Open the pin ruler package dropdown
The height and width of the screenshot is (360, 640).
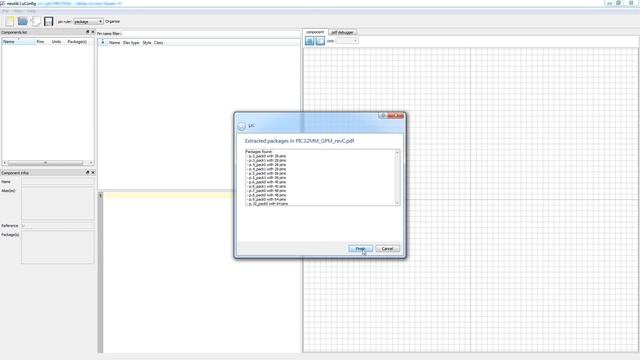pos(88,22)
